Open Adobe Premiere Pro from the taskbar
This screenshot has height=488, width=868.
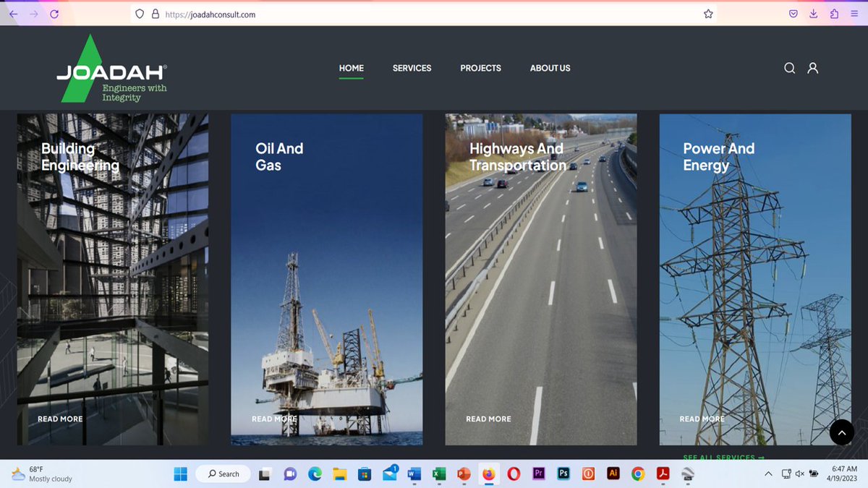click(538, 474)
